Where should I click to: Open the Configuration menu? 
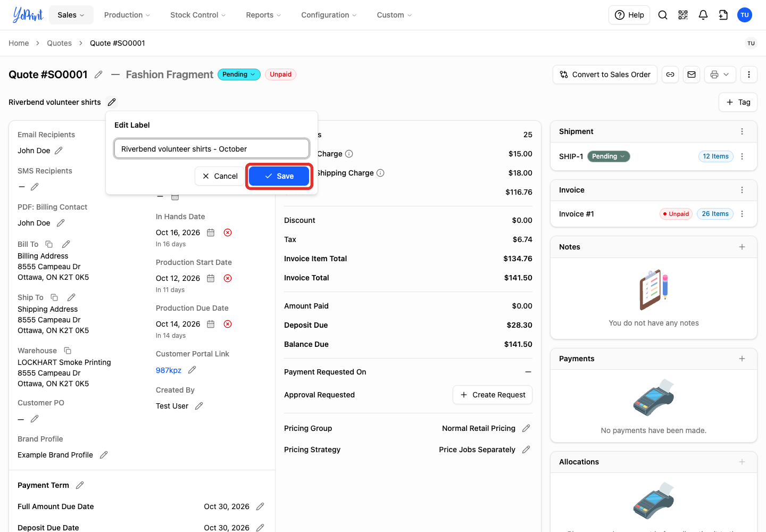point(329,15)
